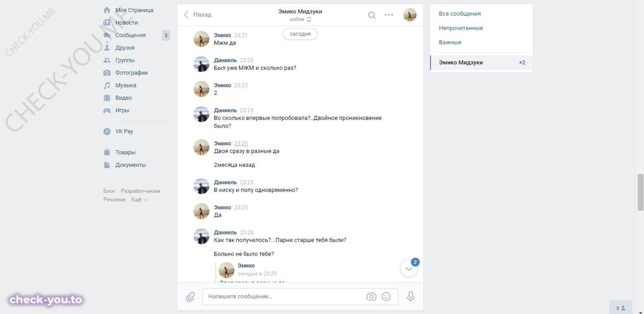Viewport: 644px width, 314px height.
Task: Click the underlined 23:25 timestamp on Эмико's message
Action: pyautogui.click(x=241, y=144)
